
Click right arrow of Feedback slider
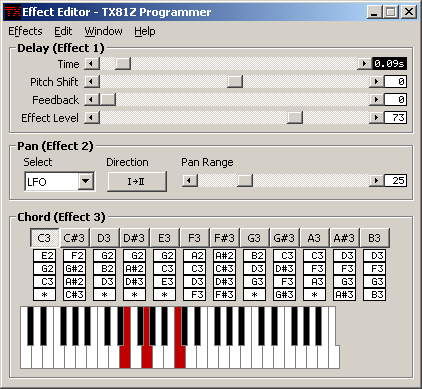pos(376,100)
